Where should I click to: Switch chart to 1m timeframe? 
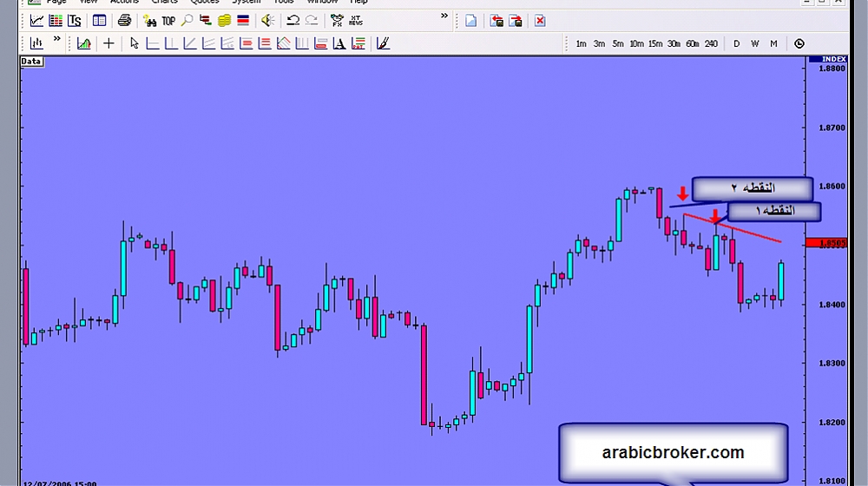point(581,43)
